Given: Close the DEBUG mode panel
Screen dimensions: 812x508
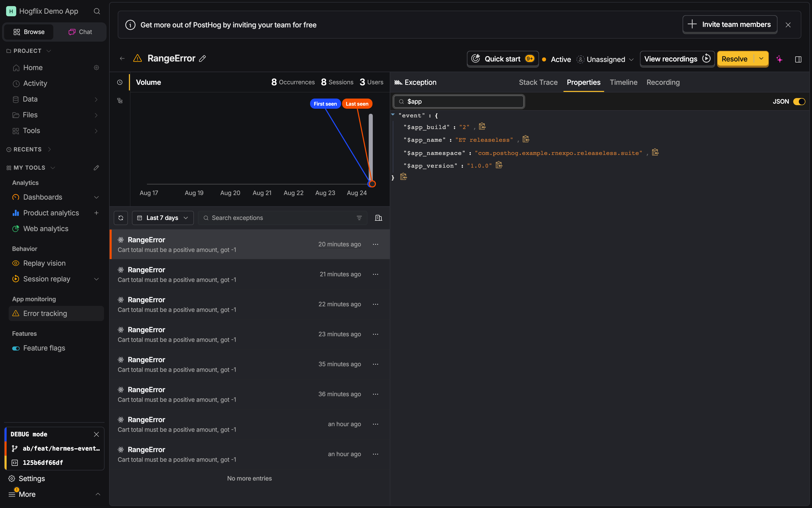Looking at the screenshot, I should pos(96,434).
